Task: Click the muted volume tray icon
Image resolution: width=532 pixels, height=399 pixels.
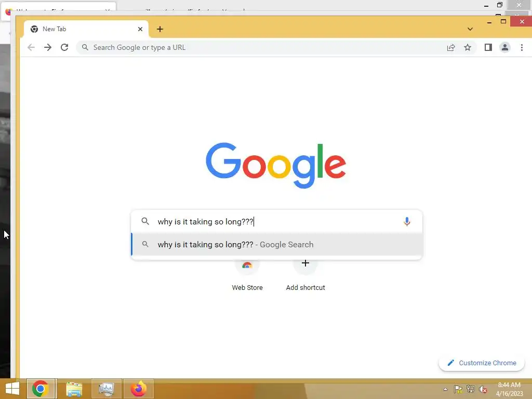Action: click(x=483, y=389)
